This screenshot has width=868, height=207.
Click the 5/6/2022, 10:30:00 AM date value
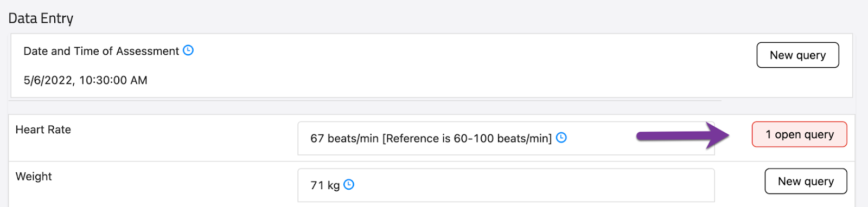click(85, 80)
